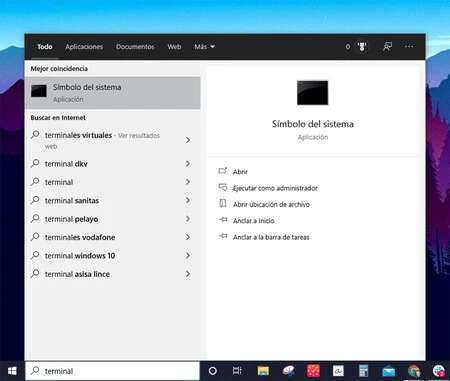Expand the plain terminal suggestion arrow
The width and height of the screenshot is (450, 381).
(x=188, y=182)
